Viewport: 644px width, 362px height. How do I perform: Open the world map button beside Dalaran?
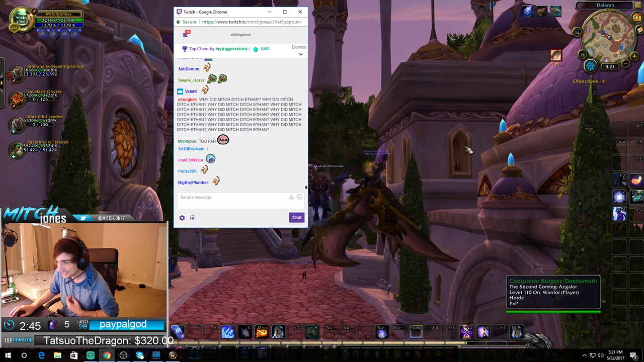click(x=637, y=6)
